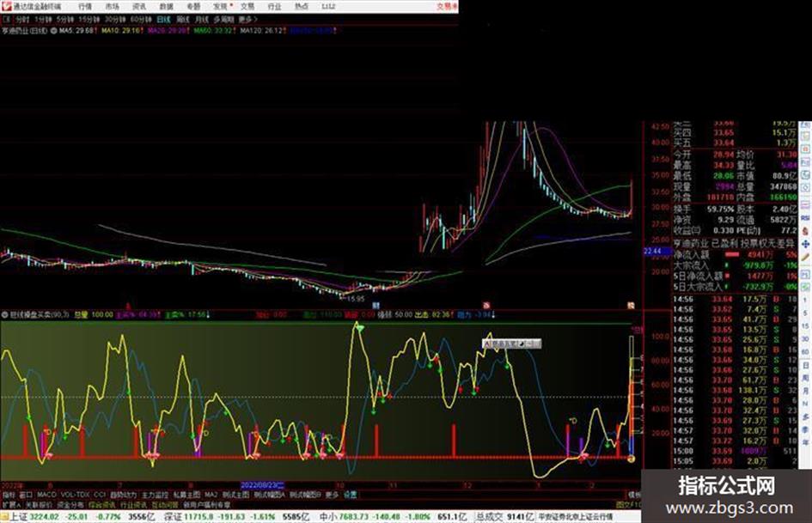
Task: Click the MA10 value label
Action: click(122, 31)
